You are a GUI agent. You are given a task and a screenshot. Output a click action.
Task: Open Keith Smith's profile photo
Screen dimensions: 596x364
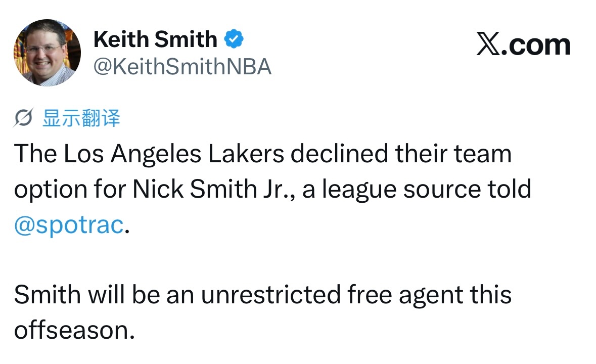click(x=47, y=53)
